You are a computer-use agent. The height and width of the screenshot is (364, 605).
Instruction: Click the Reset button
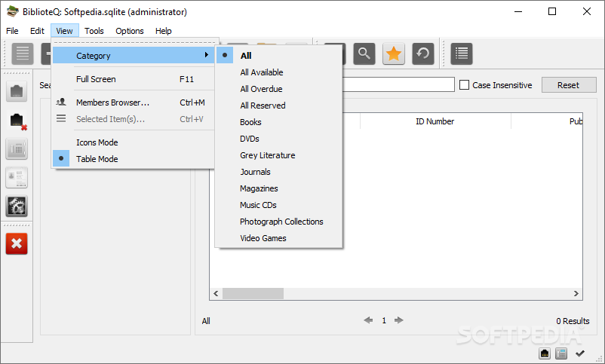click(569, 85)
